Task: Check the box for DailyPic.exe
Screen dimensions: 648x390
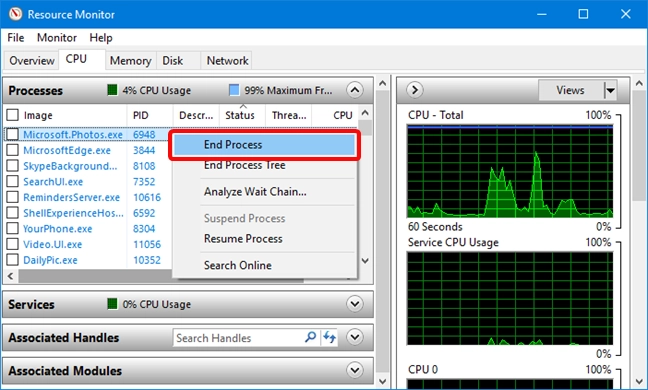Action: click(12, 260)
